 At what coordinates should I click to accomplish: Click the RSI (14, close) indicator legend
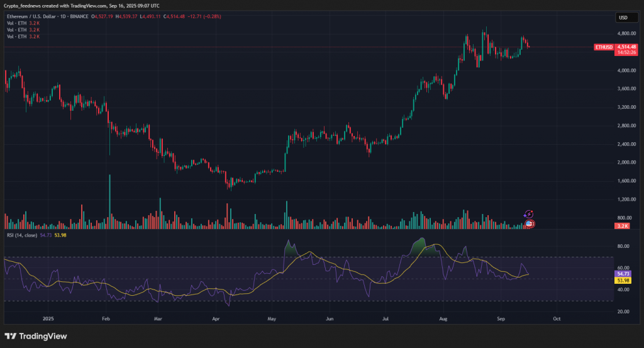[x=21, y=235]
